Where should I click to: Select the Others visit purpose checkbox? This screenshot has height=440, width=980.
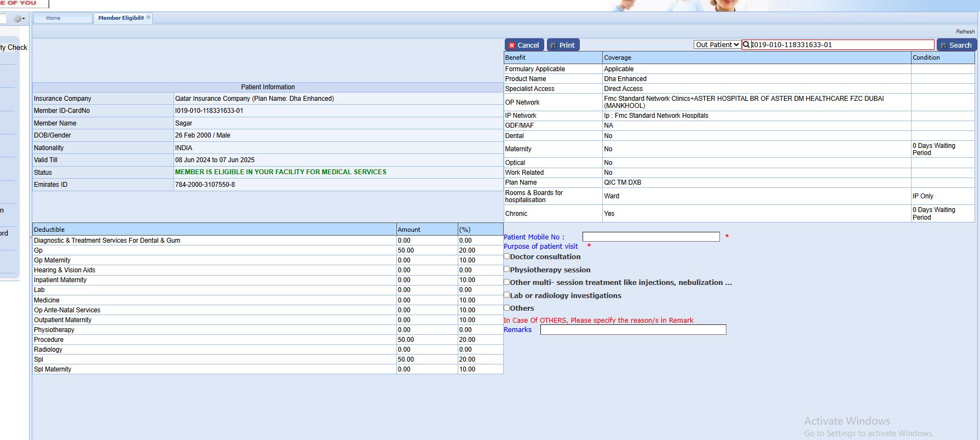pos(507,308)
